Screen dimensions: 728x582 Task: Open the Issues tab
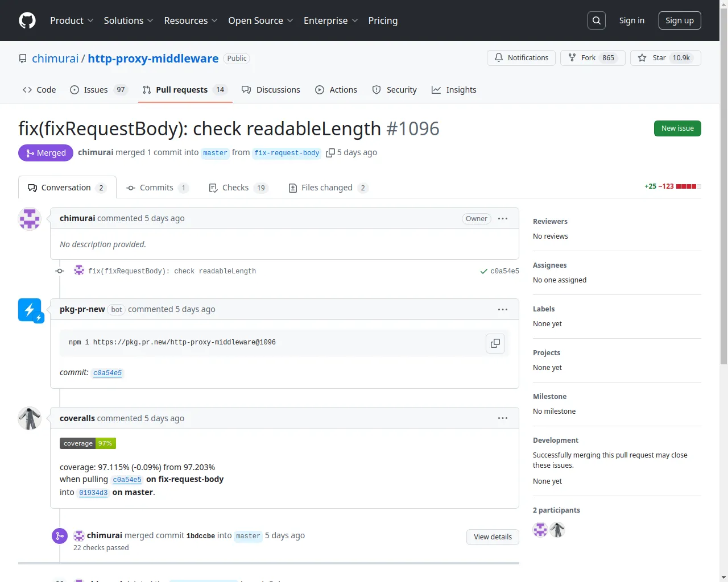(x=99, y=90)
